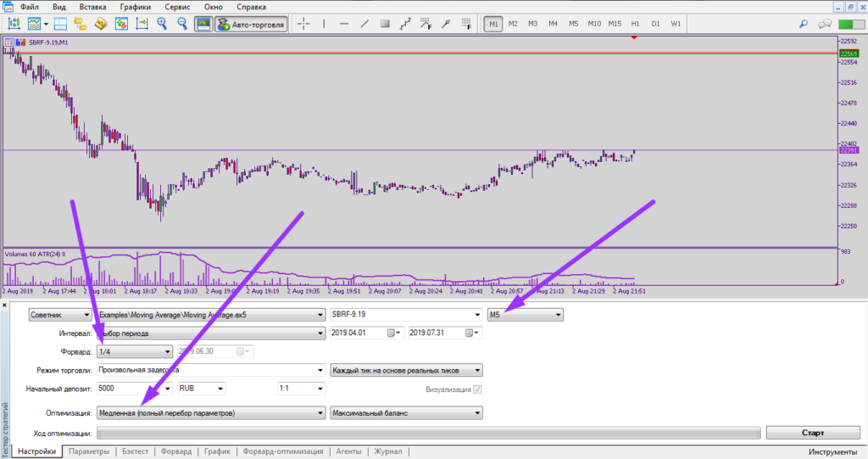Image resolution: width=868 pixels, height=459 pixels.
Task: Open the indicators list icon
Action: click(34, 24)
